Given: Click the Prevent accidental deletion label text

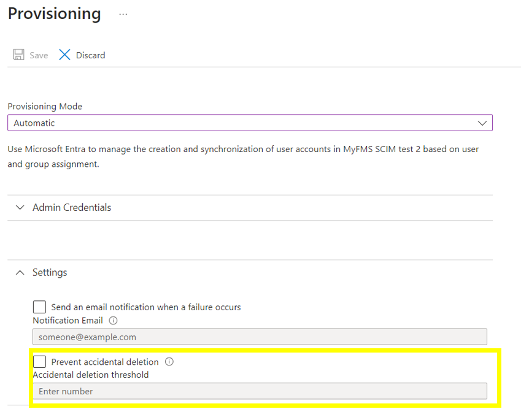Looking at the screenshot, I should [x=105, y=362].
